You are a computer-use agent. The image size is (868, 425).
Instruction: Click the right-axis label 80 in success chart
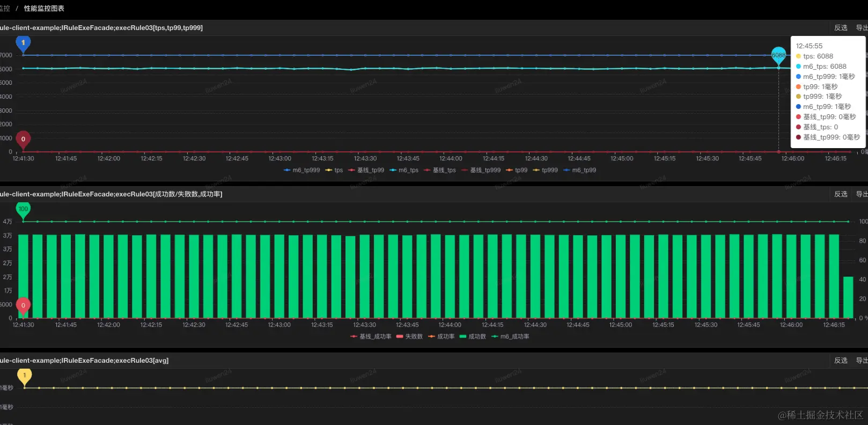coord(863,241)
